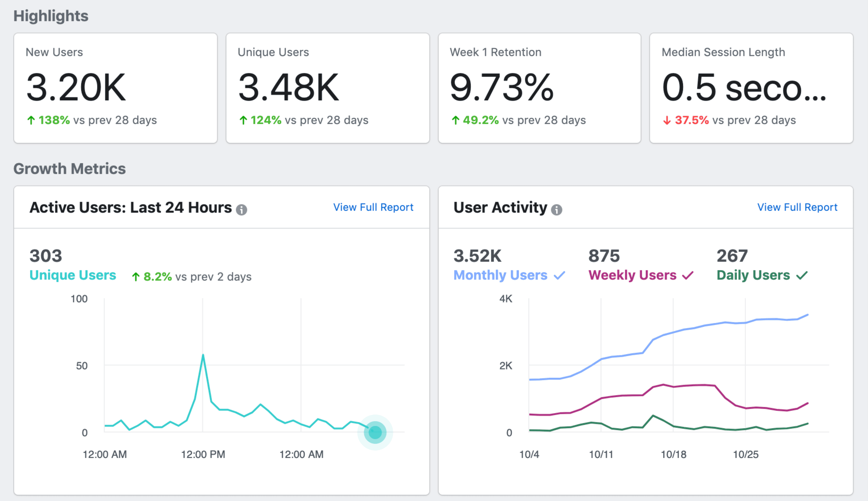
Task: Click the 10/25 date axis label
Action: click(745, 454)
